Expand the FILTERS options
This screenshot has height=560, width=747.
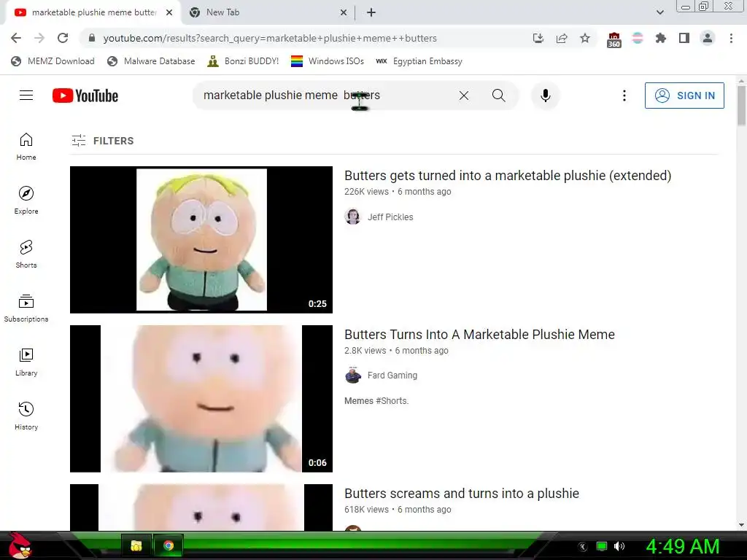click(x=102, y=141)
